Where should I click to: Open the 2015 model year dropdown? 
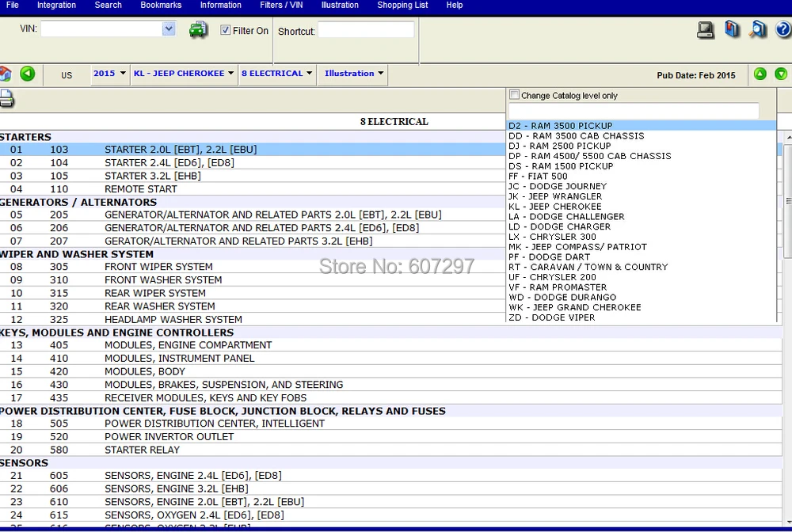click(x=109, y=74)
